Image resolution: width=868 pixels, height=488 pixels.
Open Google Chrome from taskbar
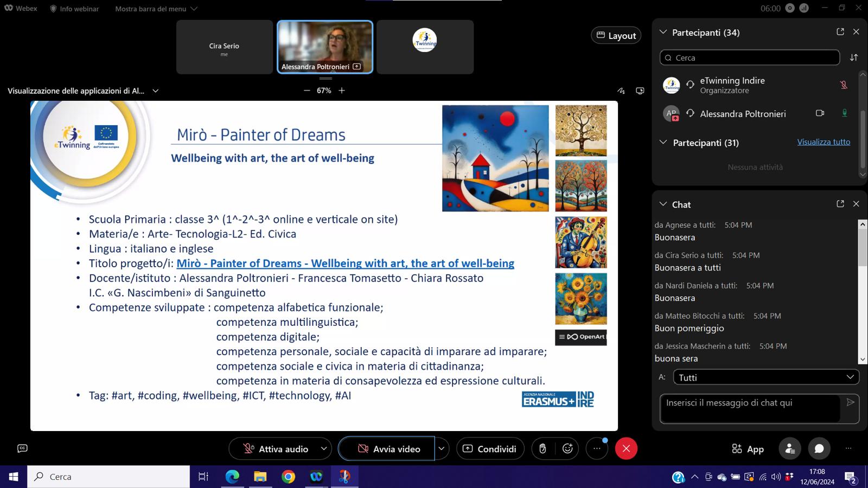click(289, 477)
